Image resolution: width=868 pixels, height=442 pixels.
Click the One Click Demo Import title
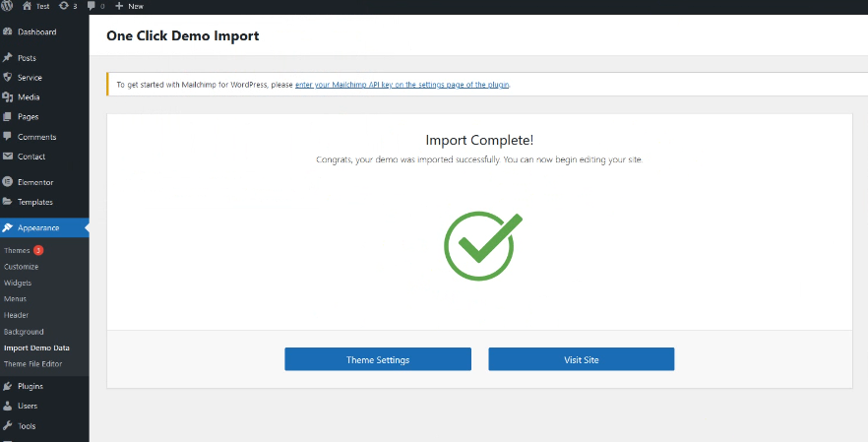[x=183, y=35]
